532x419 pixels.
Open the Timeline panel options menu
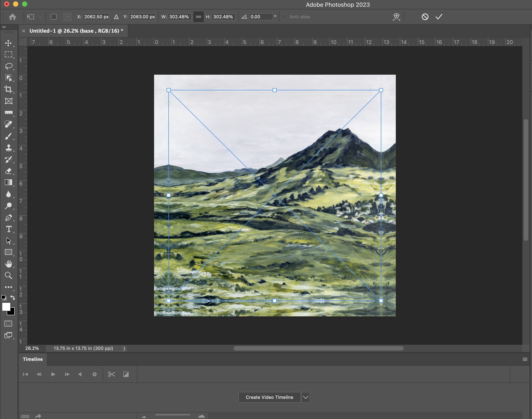click(525, 359)
